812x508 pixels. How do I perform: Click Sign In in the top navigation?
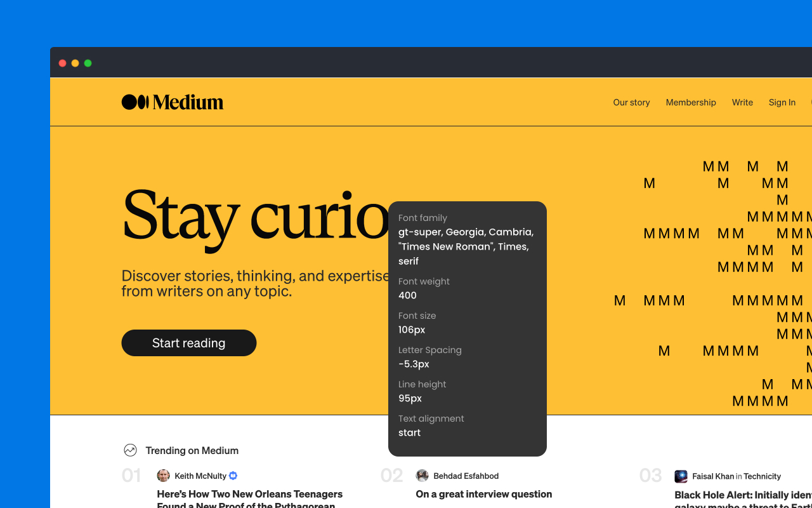click(x=782, y=102)
